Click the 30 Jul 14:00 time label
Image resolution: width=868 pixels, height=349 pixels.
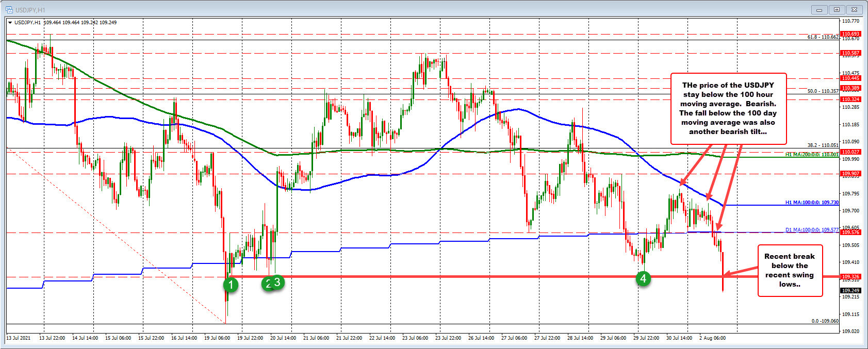click(x=679, y=338)
